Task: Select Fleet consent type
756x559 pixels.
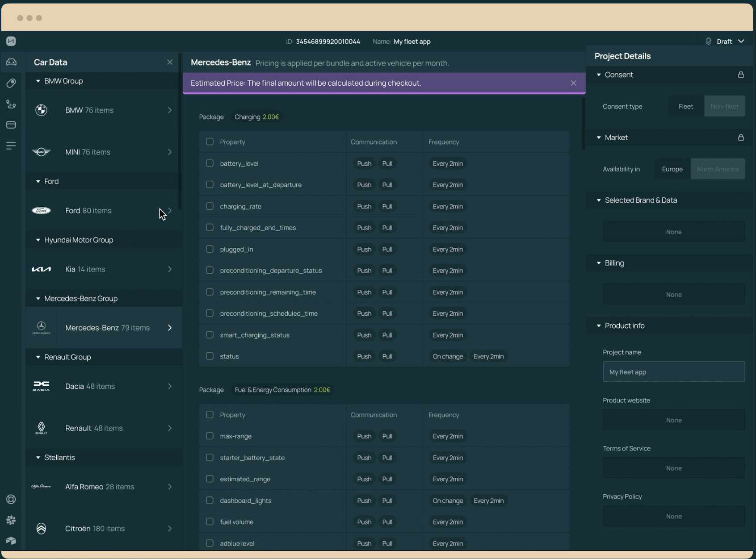Action: [686, 106]
